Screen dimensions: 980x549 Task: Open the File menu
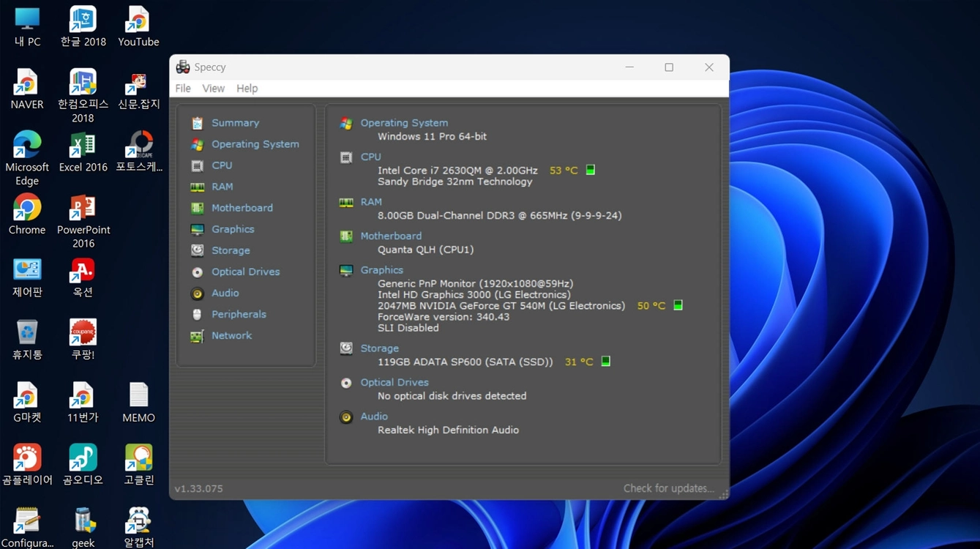183,89
